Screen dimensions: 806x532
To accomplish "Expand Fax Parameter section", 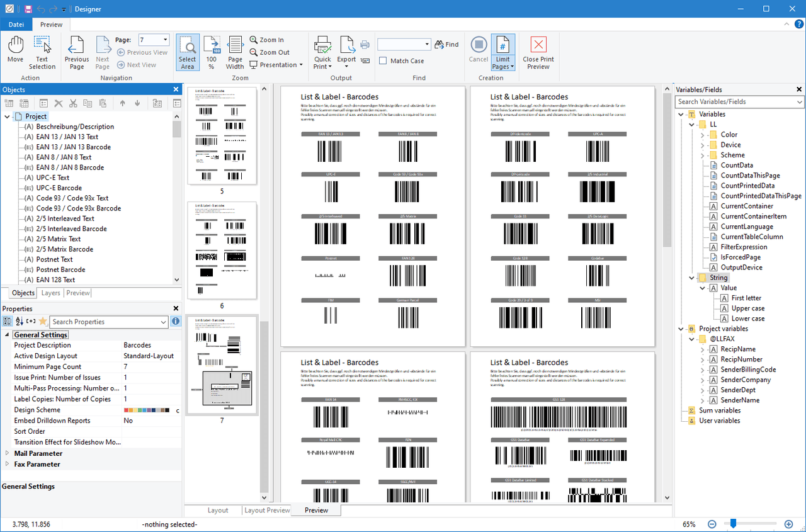I will [x=7, y=464].
